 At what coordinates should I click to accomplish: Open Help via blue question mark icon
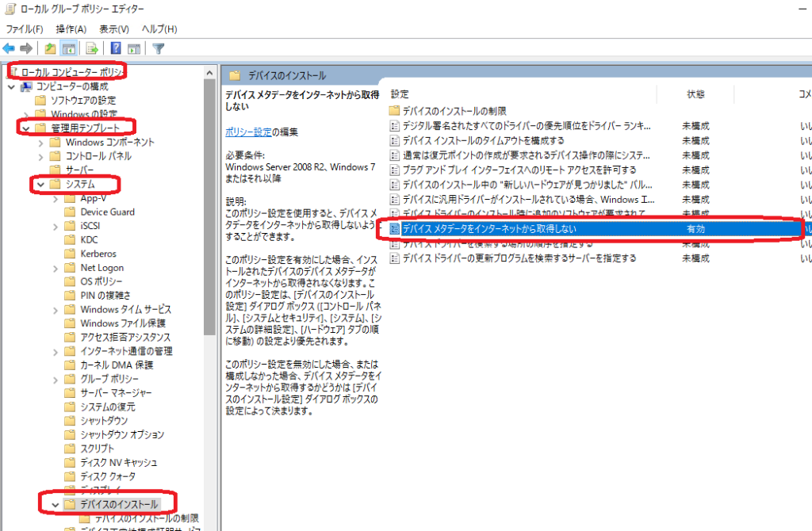coord(116,48)
